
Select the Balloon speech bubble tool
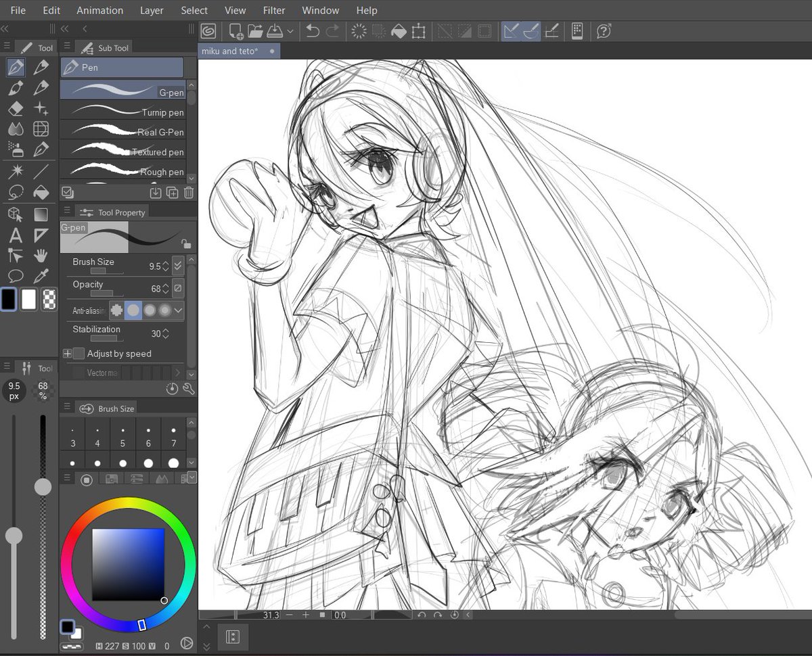(x=16, y=276)
